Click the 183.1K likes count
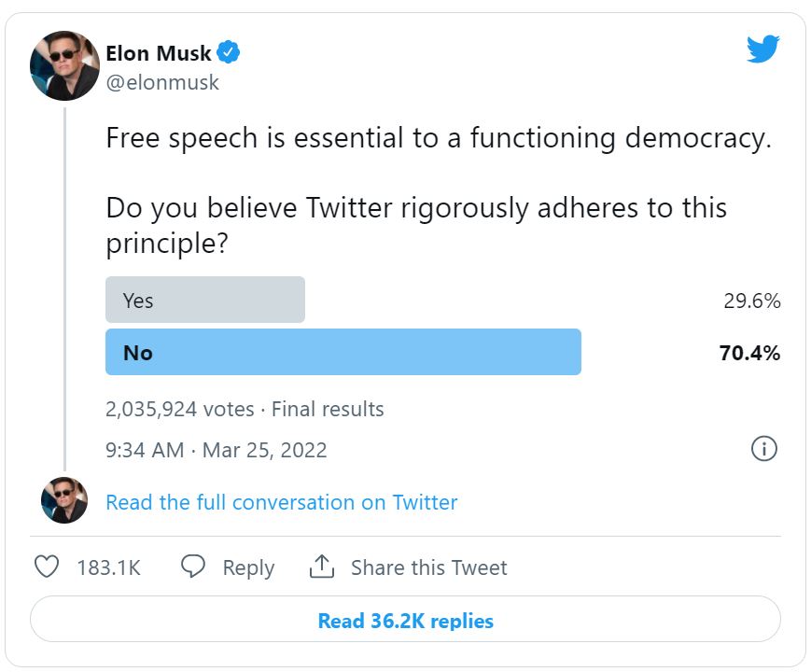Image resolution: width=811 pixels, height=672 pixels. [x=108, y=567]
